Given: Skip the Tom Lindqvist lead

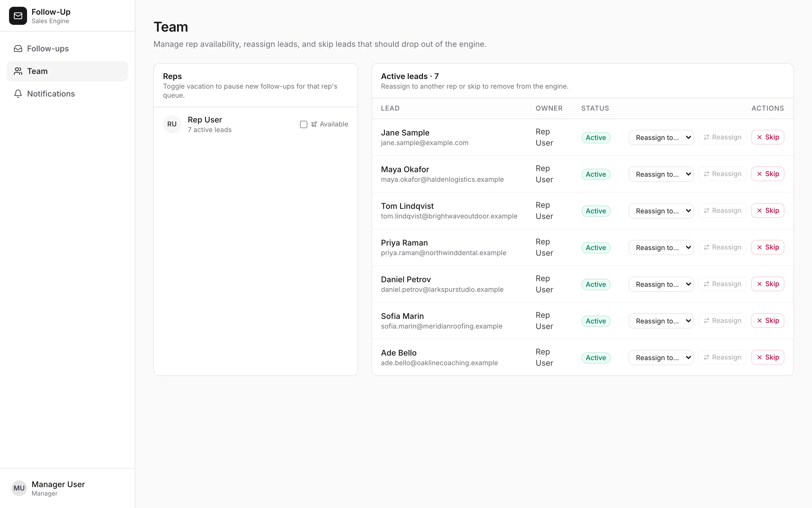Looking at the screenshot, I should pos(767,211).
